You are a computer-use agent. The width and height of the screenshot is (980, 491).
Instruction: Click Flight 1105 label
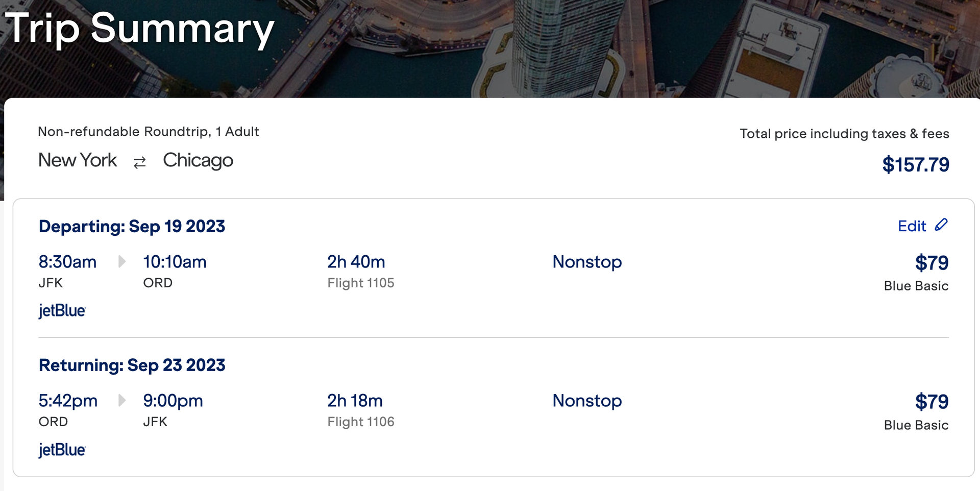point(361,283)
